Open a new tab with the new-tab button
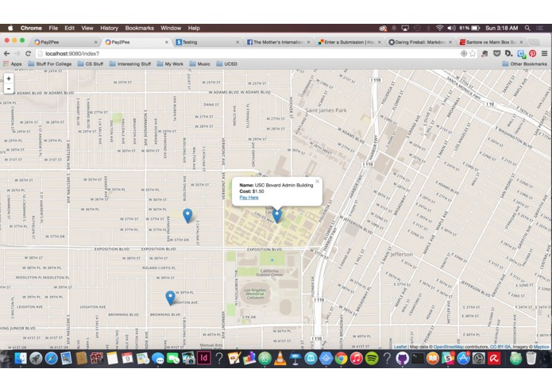 (534, 42)
